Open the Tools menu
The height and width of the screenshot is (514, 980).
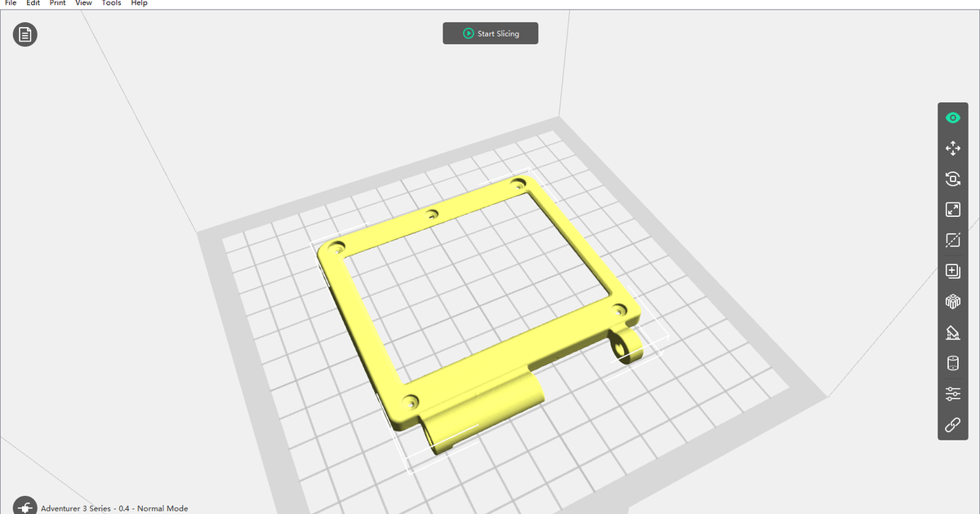point(111,3)
